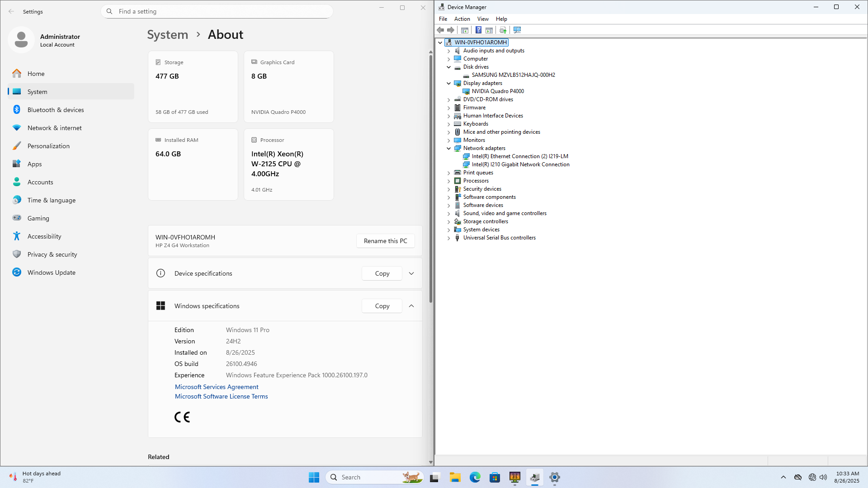This screenshot has height=488, width=868.
Task: Expand Device specifications section chevron
Action: [411, 273]
